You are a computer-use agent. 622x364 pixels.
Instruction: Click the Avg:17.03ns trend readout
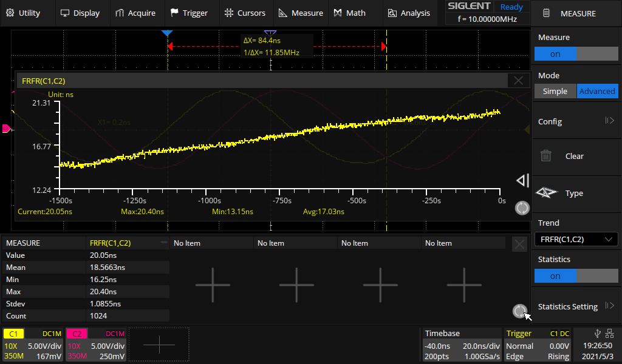[324, 212]
